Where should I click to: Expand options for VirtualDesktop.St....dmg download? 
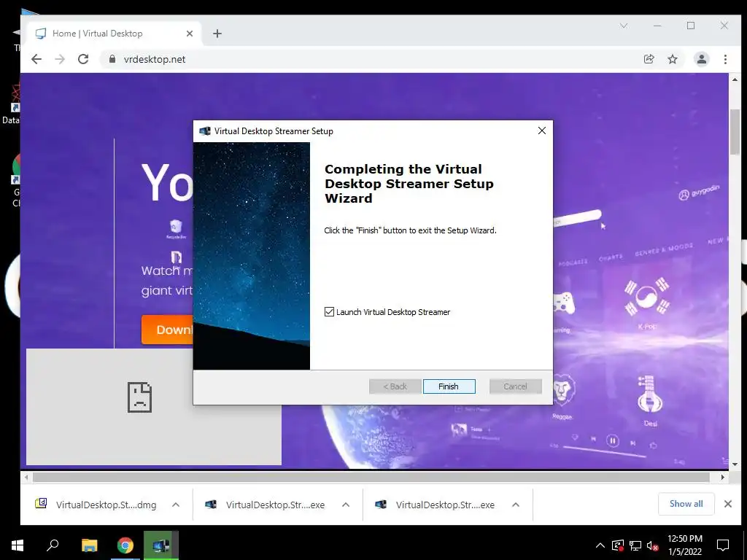pos(176,505)
